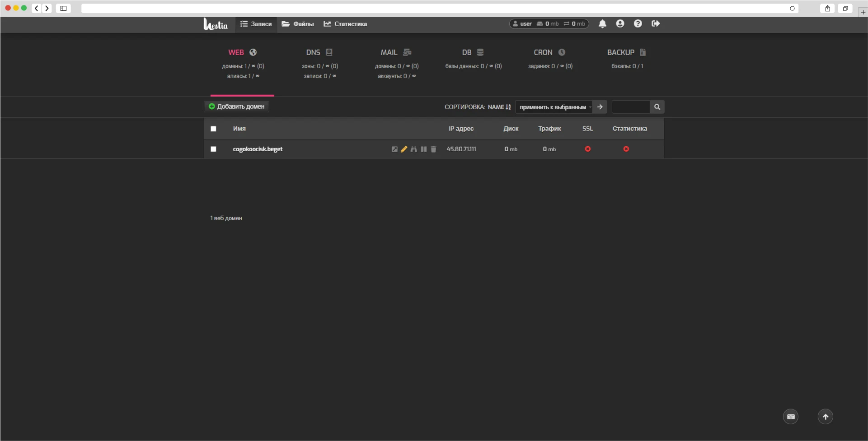Edit domain cogokoocisk.beget with pencil icon
868x441 pixels.
click(404, 149)
